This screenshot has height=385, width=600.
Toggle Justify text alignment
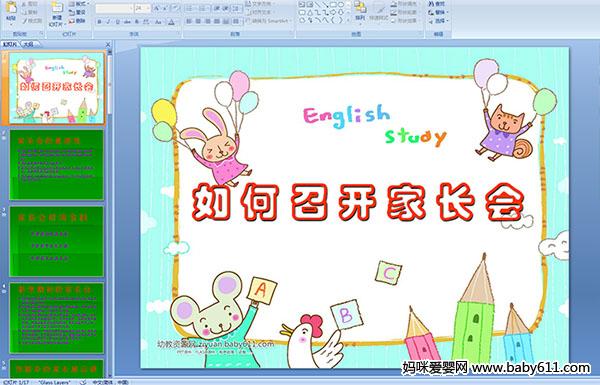click(217, 21)
